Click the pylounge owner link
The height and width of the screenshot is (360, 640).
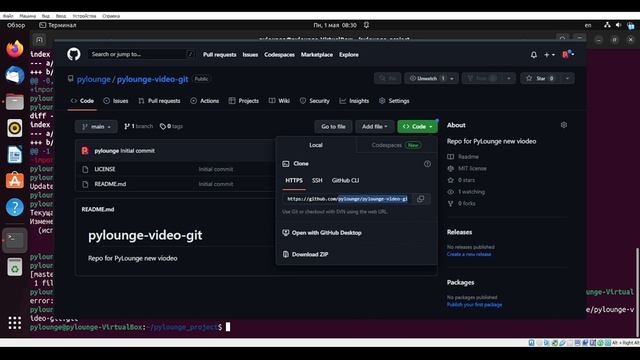pos(93,79)
